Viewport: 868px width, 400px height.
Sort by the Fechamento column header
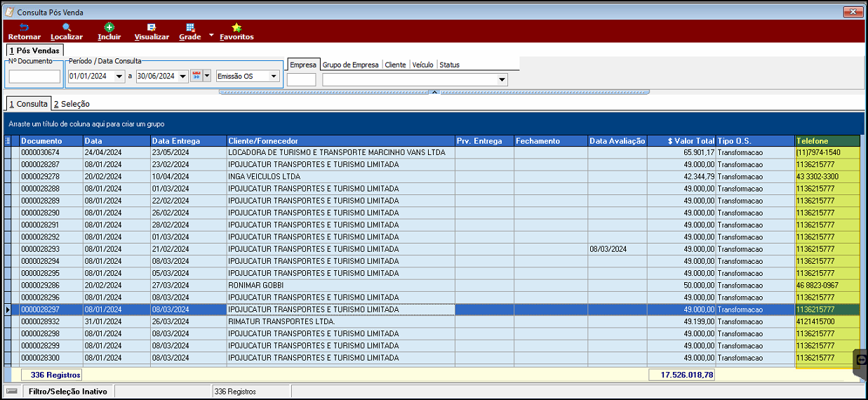pyautogui.click(x=551, y=141)
